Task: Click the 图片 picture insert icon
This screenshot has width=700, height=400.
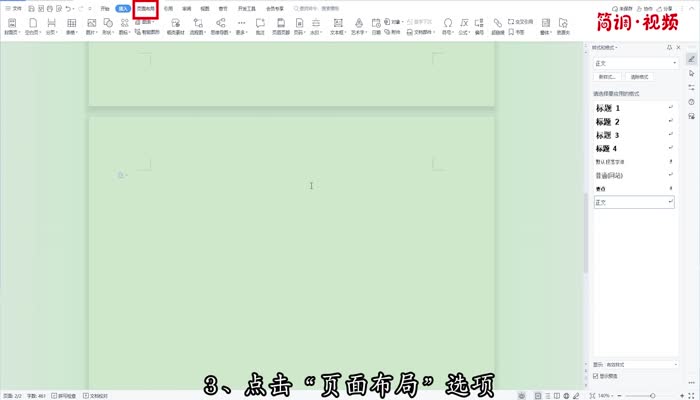Action: pos(92,24)
